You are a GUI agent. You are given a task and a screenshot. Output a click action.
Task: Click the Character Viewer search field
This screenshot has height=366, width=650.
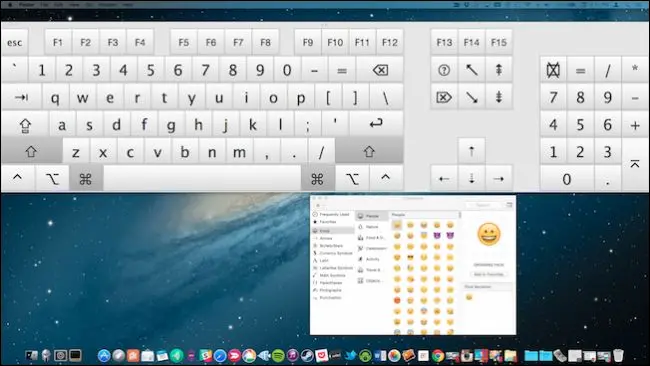(x=484, y=205)
